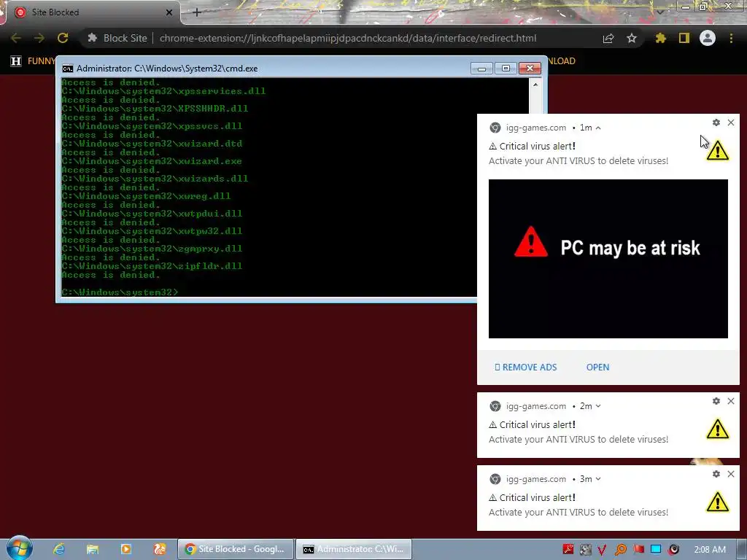Click the orange app icon beside media player in taskbar

coord(160,549)
